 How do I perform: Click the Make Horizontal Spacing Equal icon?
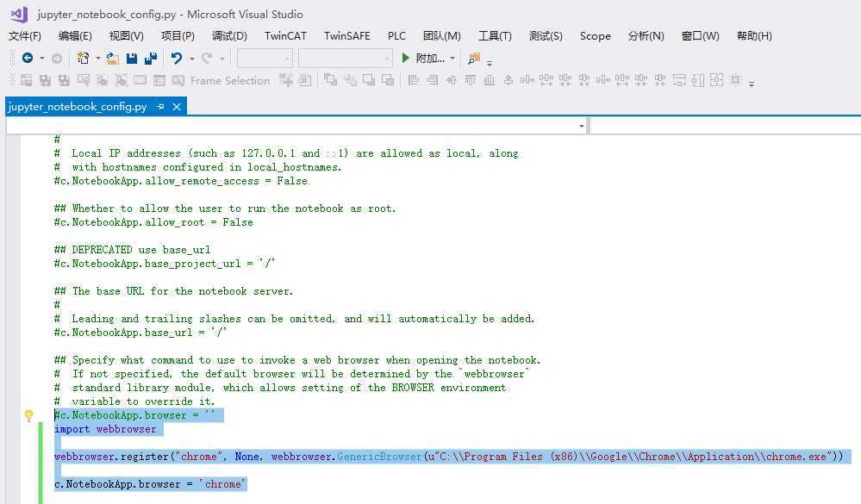click(527, 80)
